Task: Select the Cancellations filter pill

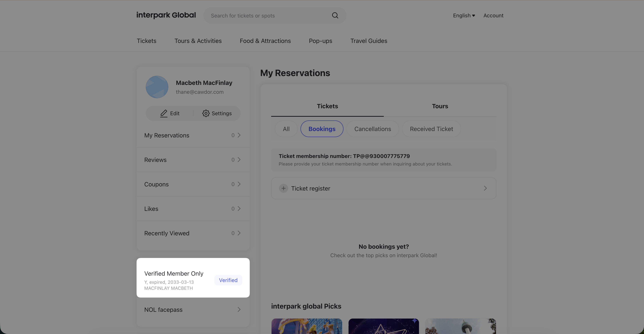Action: (x=372, y=129)
